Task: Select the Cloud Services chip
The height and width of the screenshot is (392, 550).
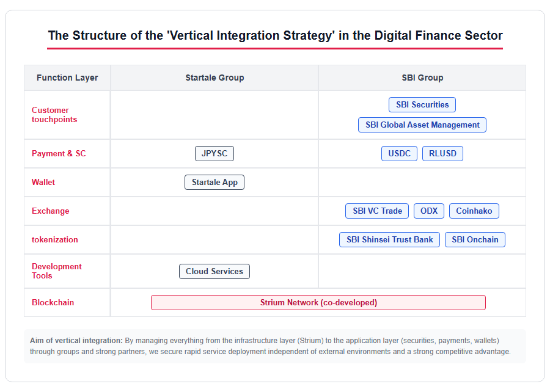Action: tap(215, 272)
